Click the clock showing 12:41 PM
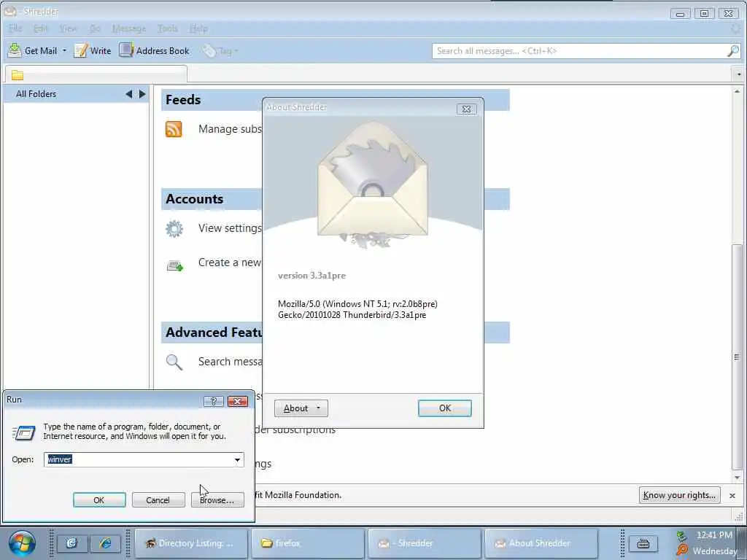747x560 pixels. click(x=714, y=535)
